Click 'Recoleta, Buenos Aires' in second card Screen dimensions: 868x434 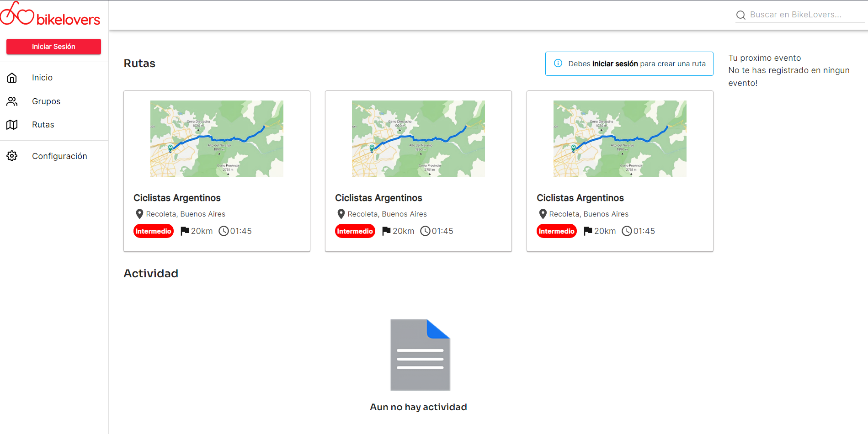pyautogui.click(x=387, y=214)
